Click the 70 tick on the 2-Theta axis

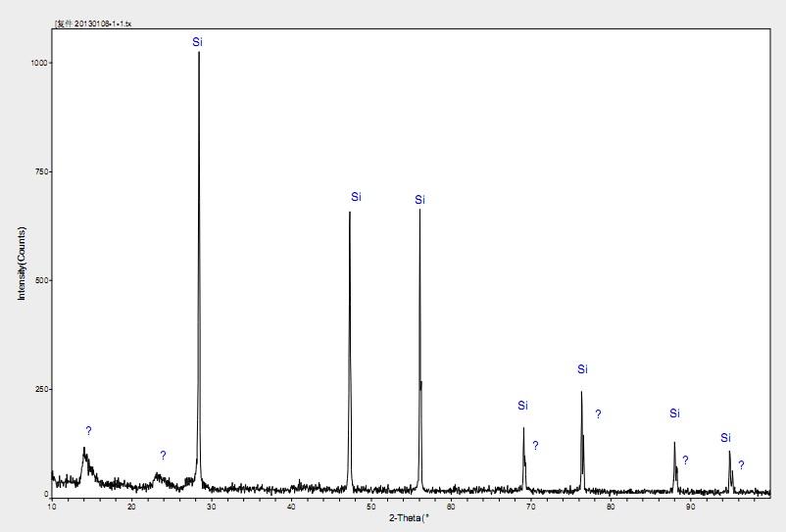click(x=531, y=507)
